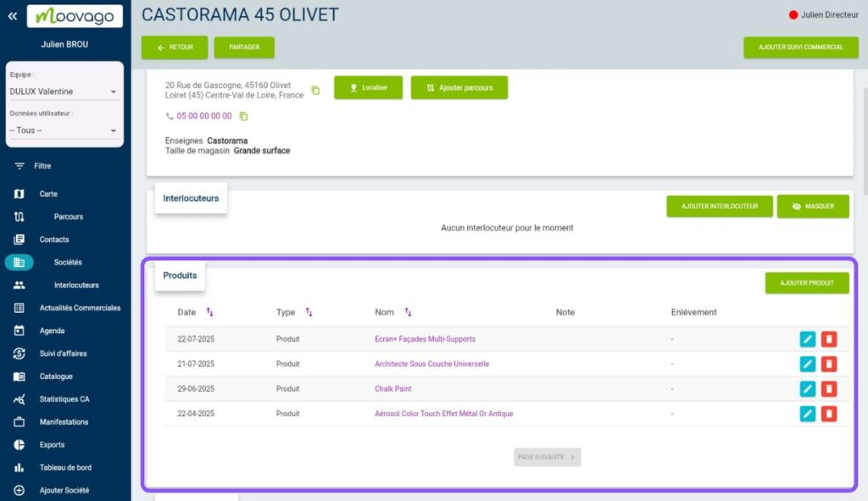Image resolution: width=868 pixels, height=501 pixels.
Task: Open Actualités Commerciales icon
Action: point(19,308)
